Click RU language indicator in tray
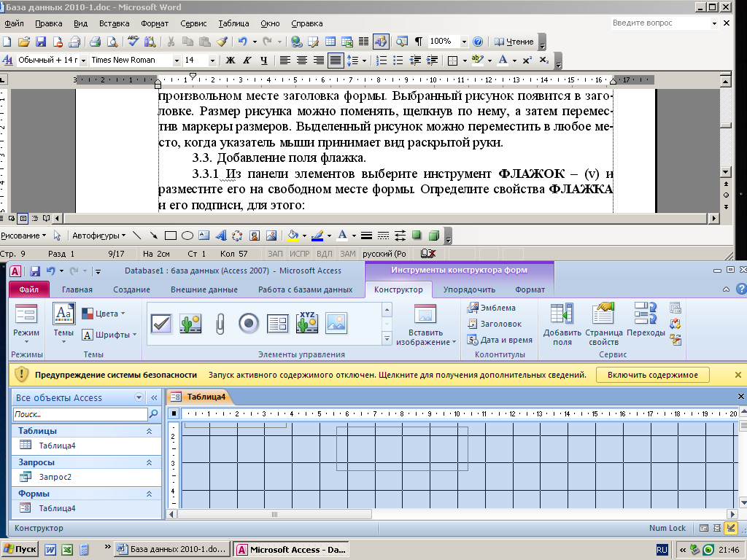Image resolution: width=747 pixels, height=560 pixels. tap(662, 550)
